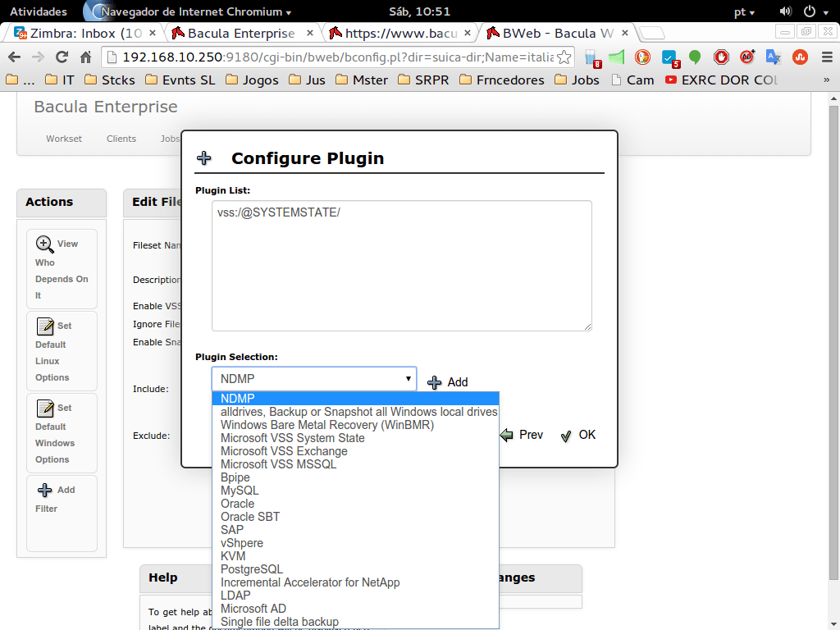Select the Oracle SBT option

(x=356, y=517)
